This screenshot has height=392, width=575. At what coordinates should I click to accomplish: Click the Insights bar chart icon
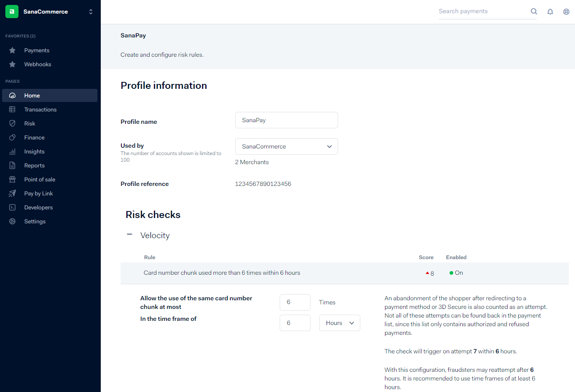(12, 151)
